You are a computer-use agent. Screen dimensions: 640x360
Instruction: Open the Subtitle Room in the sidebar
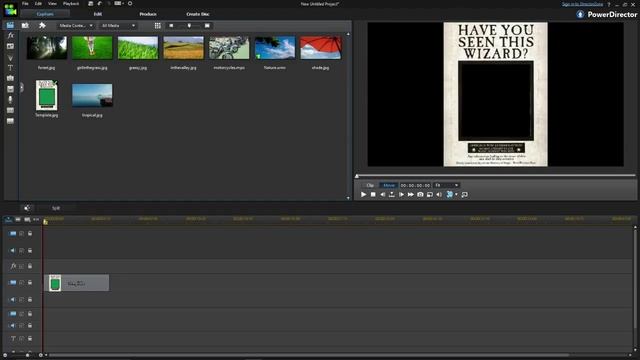click(11, 121)
